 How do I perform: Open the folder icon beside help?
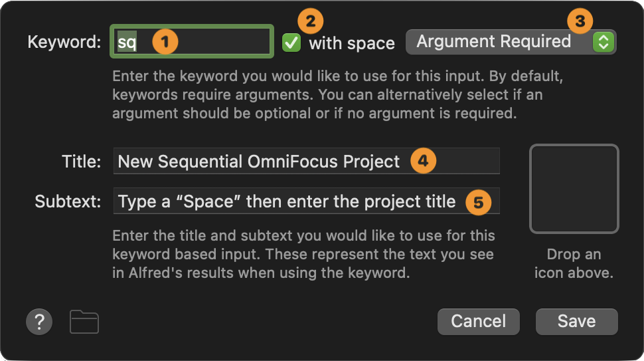(84, 322)
